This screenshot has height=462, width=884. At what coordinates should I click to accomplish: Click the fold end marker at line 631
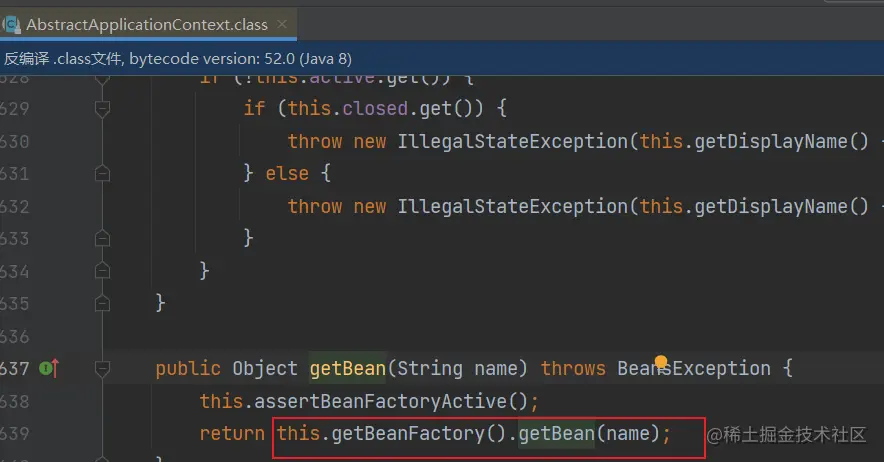(x=102, y=173)
